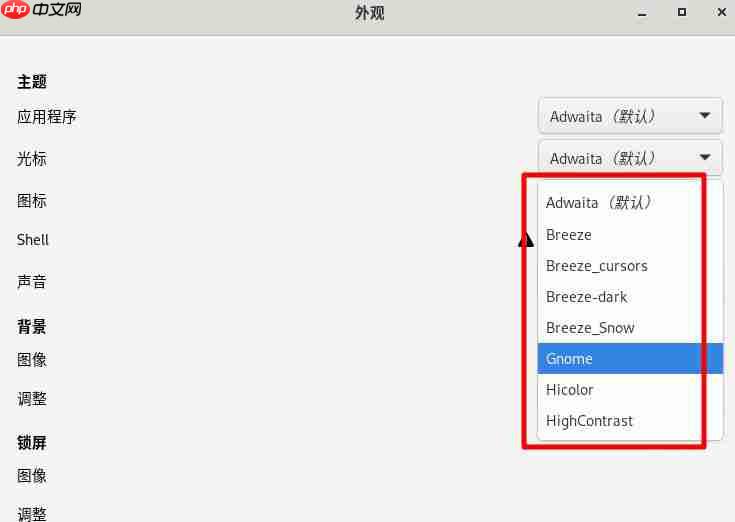Select Adwaita (默认) in the cursor list
This screenshot has width=735, height=522.
pos(630,203)
